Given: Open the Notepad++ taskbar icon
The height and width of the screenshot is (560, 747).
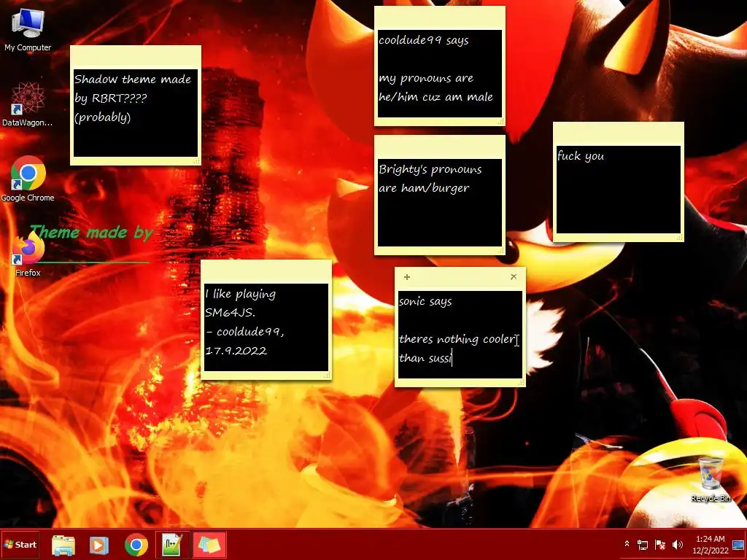Looking at the screenshot, I should (x=172, y=545).
